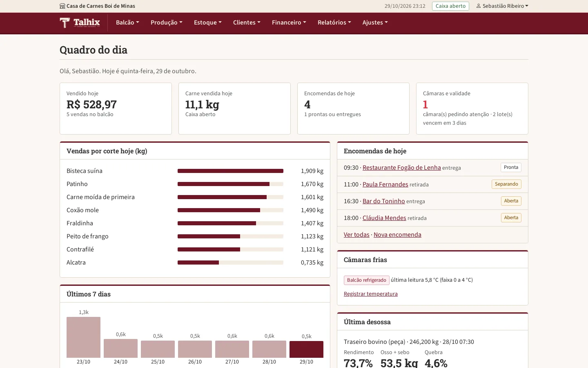Click the Vendido hoje R$ 528,97 card
This screenshot has height=368, width=588.
click(116, 109)
